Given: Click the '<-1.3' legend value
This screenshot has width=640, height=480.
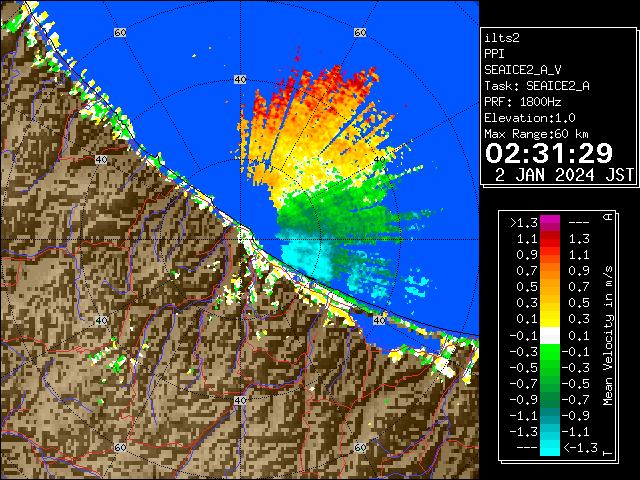Looking at the screenshot, I should point(580,448).
